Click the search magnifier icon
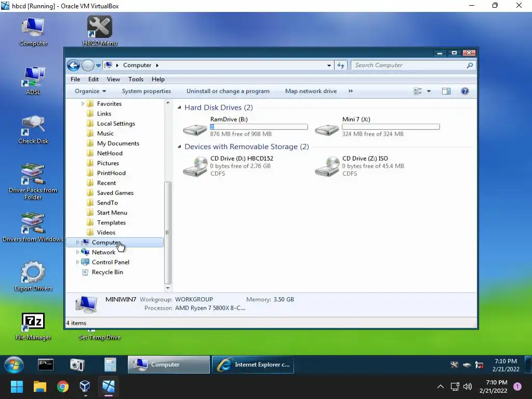The image size is (532, 399). tap(470, 65)
